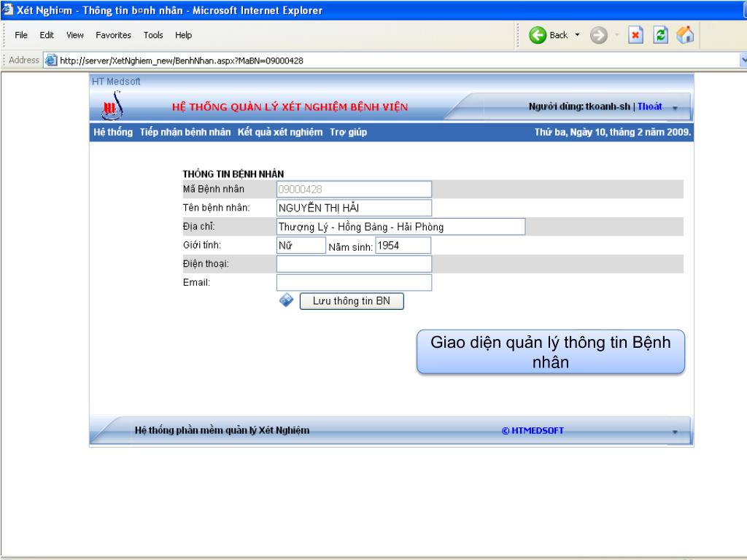
Task: Click the date text Thứ ba, Ngày 10
Action: (613, 133)
